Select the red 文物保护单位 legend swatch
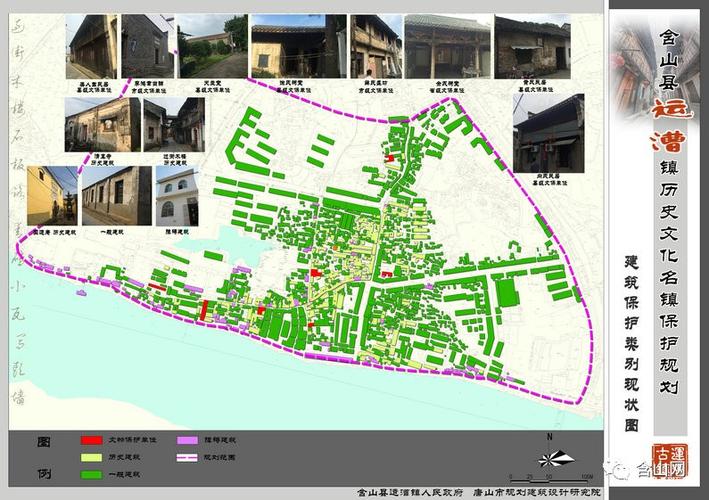 (x=90, y=440)
